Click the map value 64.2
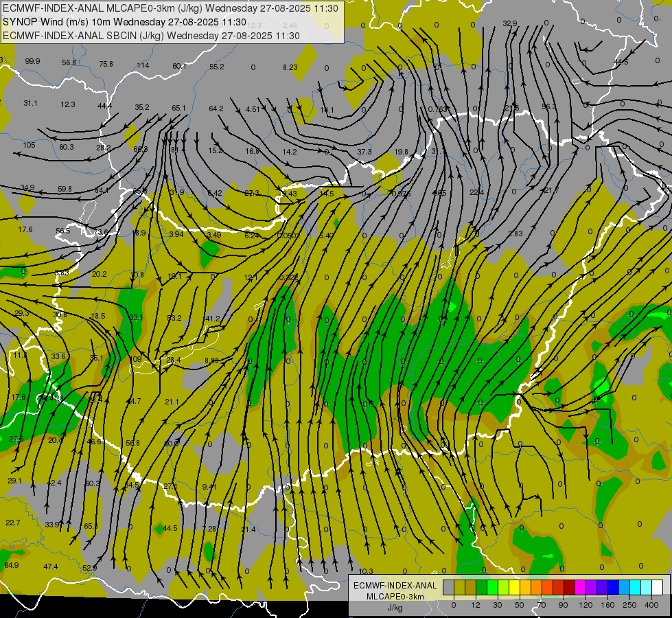Viewport: 672px width, 618px height. (216, 109)
